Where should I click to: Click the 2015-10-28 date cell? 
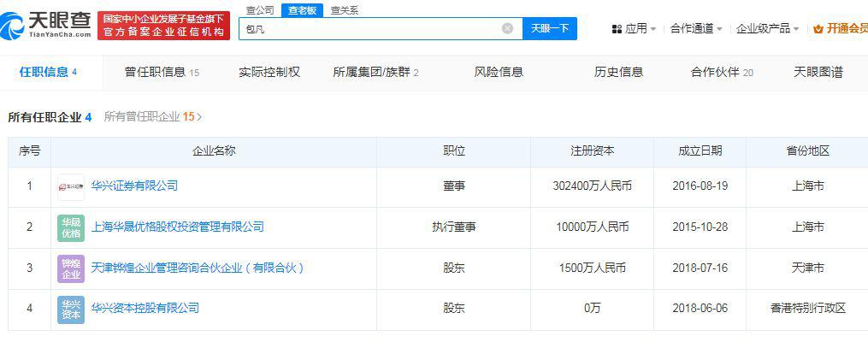coord(700,227)
